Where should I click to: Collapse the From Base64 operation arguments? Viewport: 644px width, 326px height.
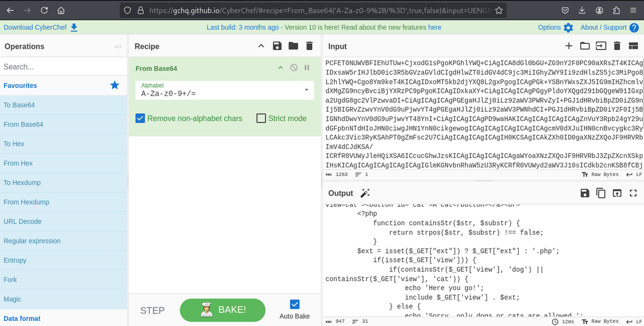281,68
